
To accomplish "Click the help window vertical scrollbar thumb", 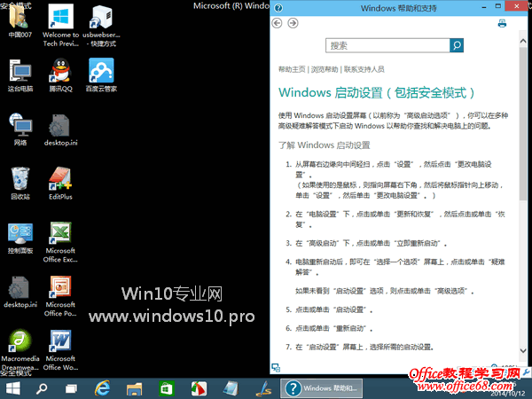I will 523,124.
